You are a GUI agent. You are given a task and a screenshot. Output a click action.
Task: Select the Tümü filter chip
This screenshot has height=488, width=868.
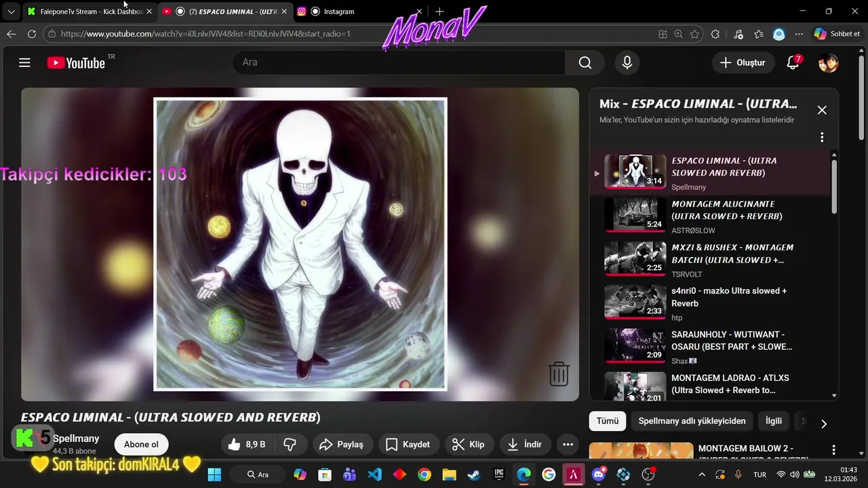(x=607, y=421)
